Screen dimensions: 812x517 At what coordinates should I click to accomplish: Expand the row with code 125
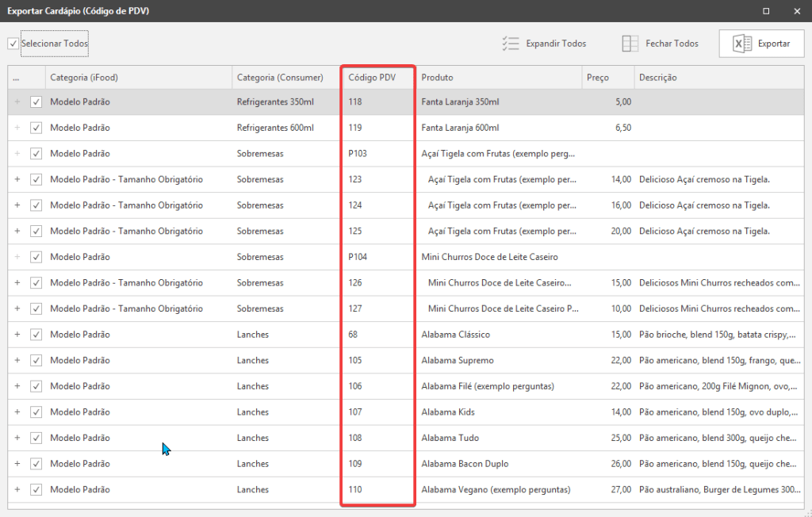coord(17,231)
